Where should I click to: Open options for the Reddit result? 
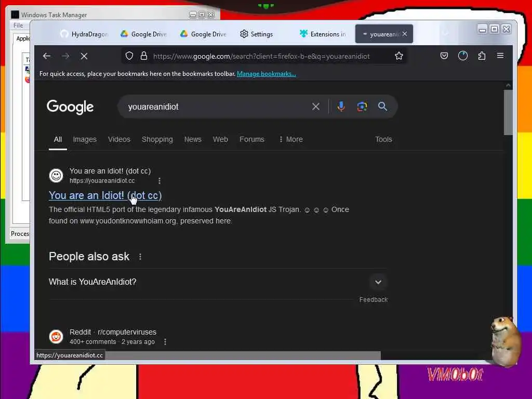165,342
